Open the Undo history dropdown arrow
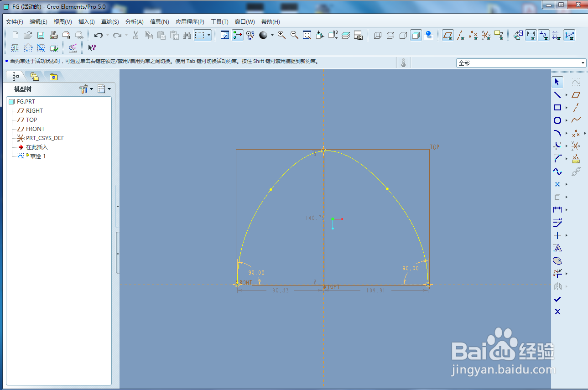588x390 pixels. point(107,35)
